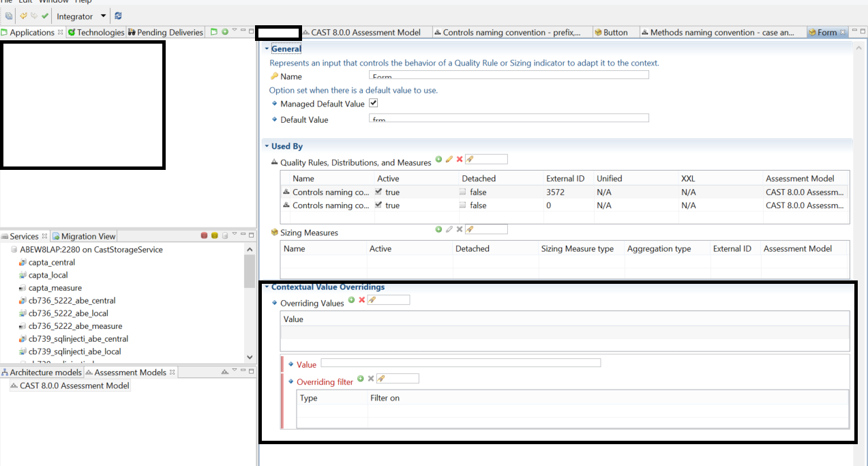Switch to the Services tab
Image resolution: width=868 pixels, height=466 pixels.
pos(25,236)
